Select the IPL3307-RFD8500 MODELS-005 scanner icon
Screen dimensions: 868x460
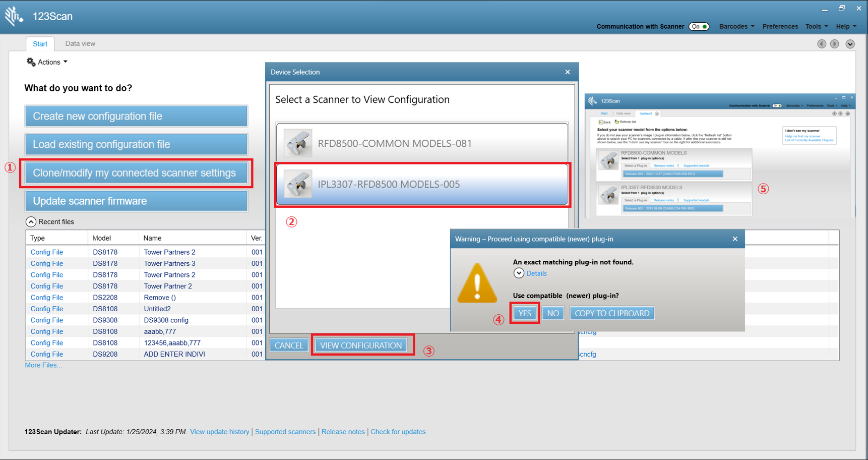point(298,184)
